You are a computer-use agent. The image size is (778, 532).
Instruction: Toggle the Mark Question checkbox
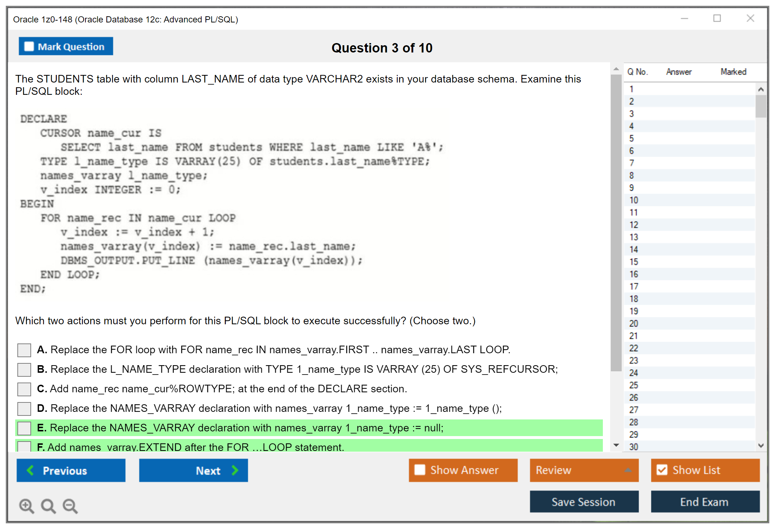29,47
